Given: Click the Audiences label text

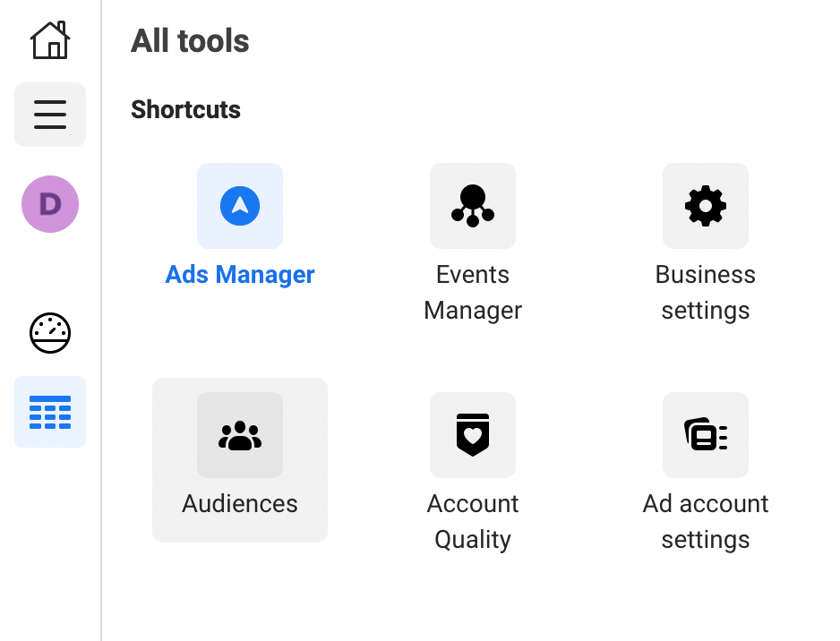Looking at the screenshot, I should [x=240, y=503].
